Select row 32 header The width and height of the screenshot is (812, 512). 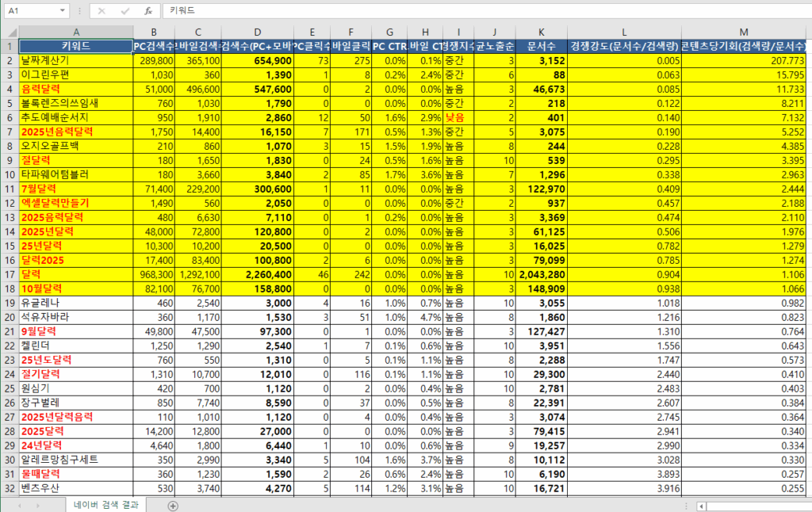click(10, 488)
